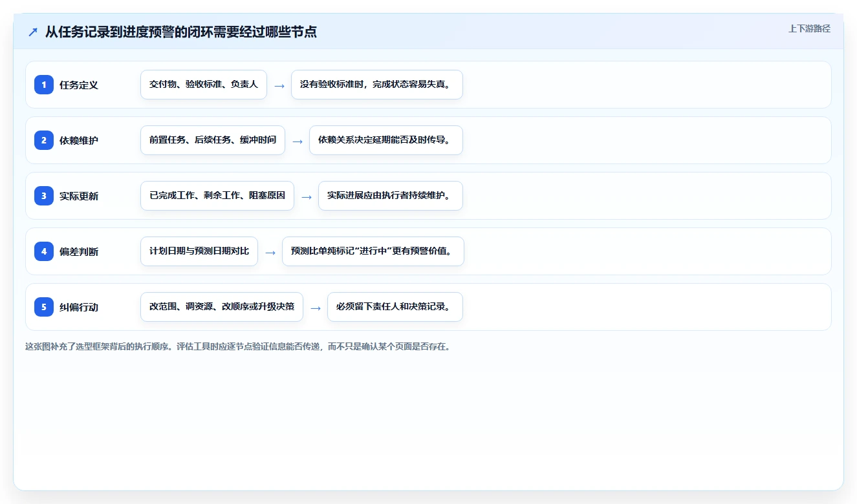Click the 没有验收标准时，完成状态容易失真。 box
The height and width of the screenshot is (504, 857).
click(377, 85)
